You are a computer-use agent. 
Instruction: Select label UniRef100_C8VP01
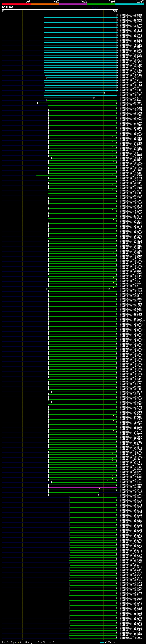(x=131, y=218)
